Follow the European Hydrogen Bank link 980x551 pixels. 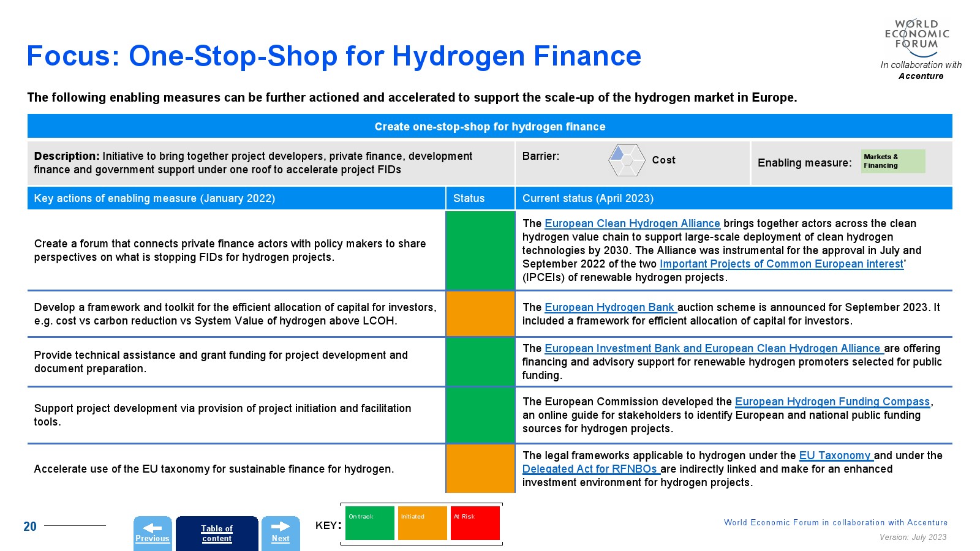(610, 307)
